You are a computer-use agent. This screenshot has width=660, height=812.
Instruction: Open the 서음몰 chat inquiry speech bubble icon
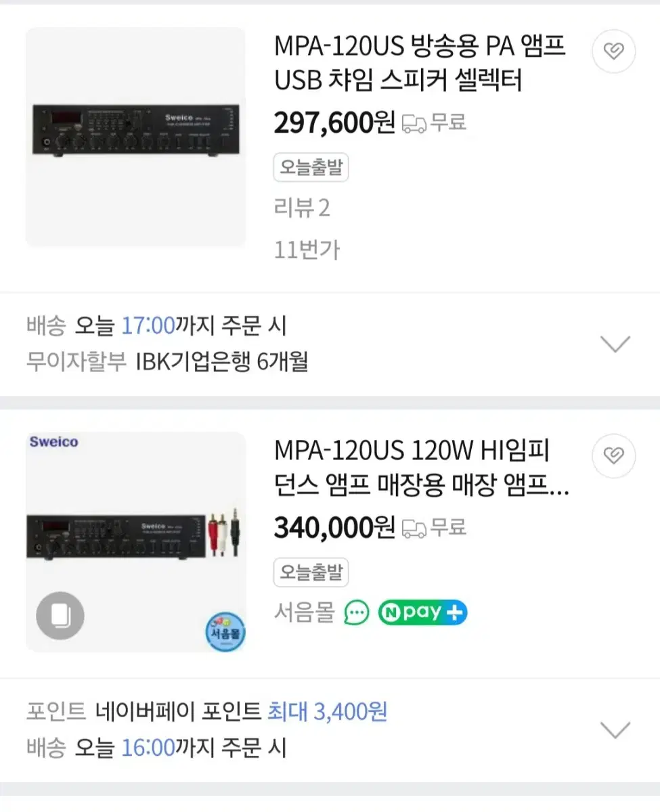pos(357,613)
